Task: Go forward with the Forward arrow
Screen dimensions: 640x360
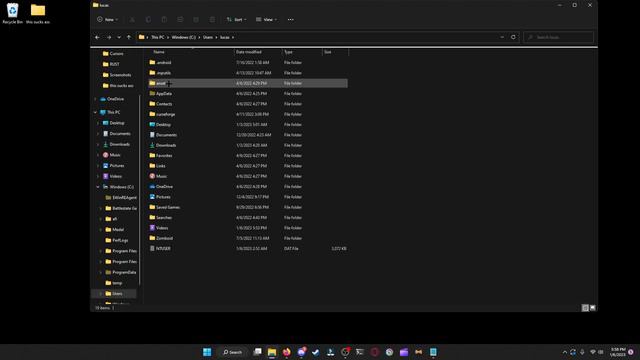Action: point(109,37)
